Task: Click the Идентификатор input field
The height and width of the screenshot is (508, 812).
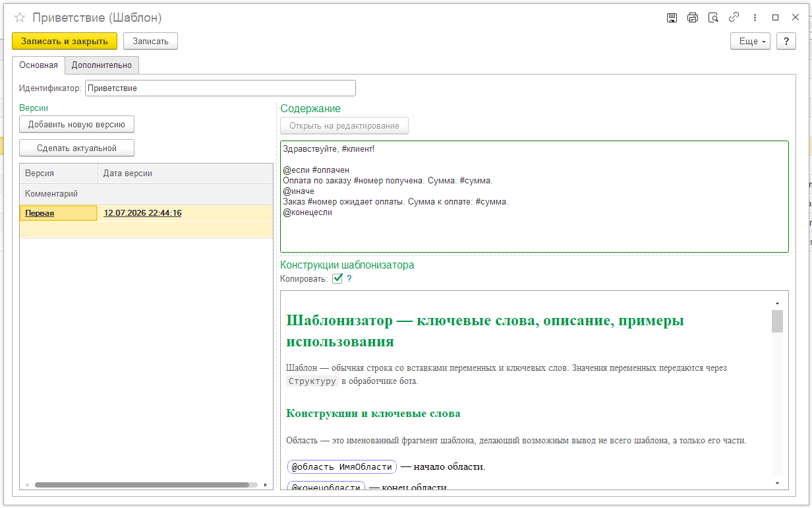Action: 220,88
